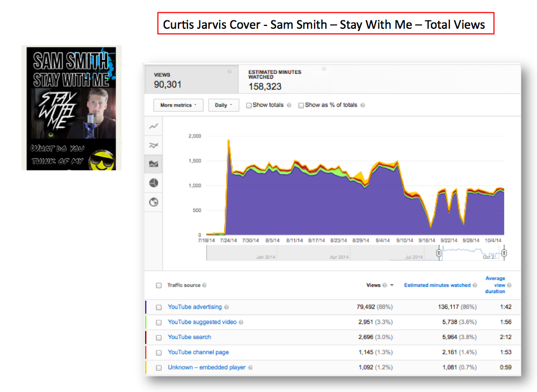Click the 5,738 estimated minutes value
The image size is (537, 392).
[x=449, y=322]
